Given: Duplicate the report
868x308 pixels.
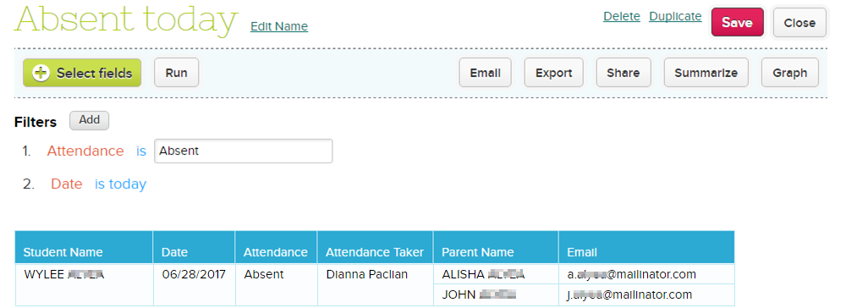Looking at the screenshot, I should tap(675, 17).
